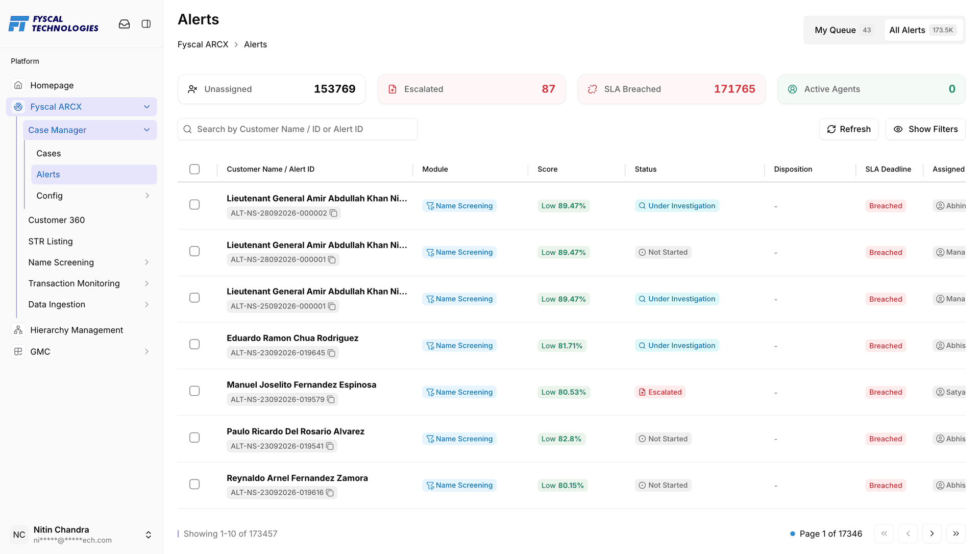Open Eduardo Ramon Chua Rodriguez alert
This screenshot has height=554, width=980.
coord(292,338)
